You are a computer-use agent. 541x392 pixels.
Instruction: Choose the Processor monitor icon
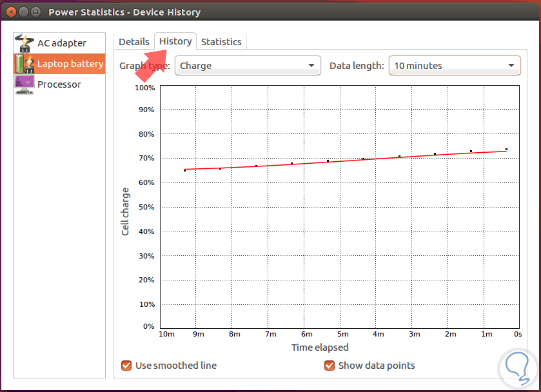[x=25, y=84]
